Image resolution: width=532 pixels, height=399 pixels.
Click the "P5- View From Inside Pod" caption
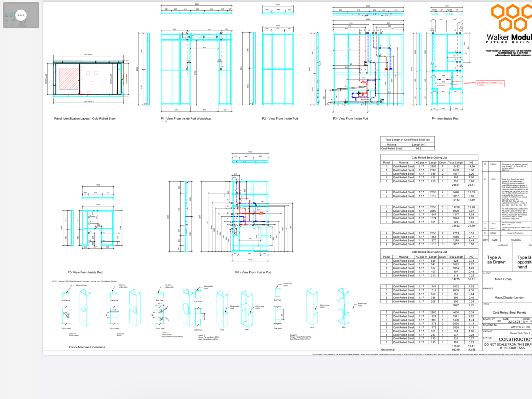(85, 272)
